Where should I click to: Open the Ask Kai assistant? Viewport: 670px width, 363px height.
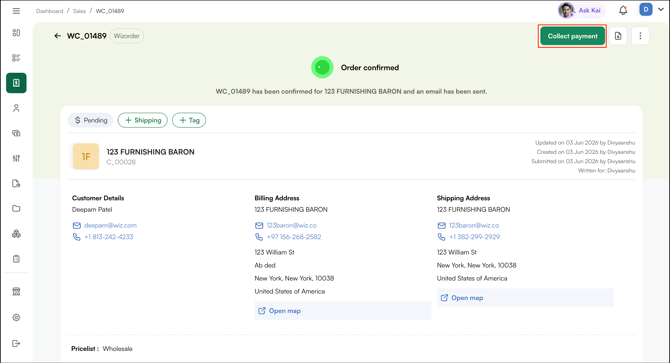click(x=581, y=10)
